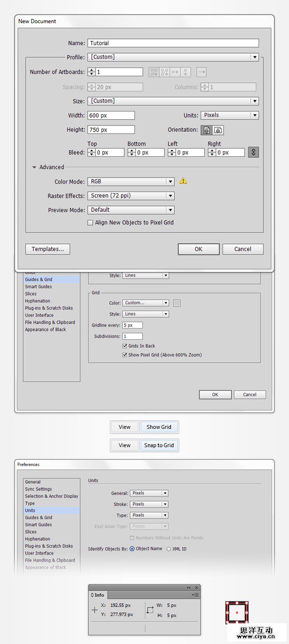Viewport: 289px width, 644px height.
Task: Click the Templates button
Action: coord(48,249)
